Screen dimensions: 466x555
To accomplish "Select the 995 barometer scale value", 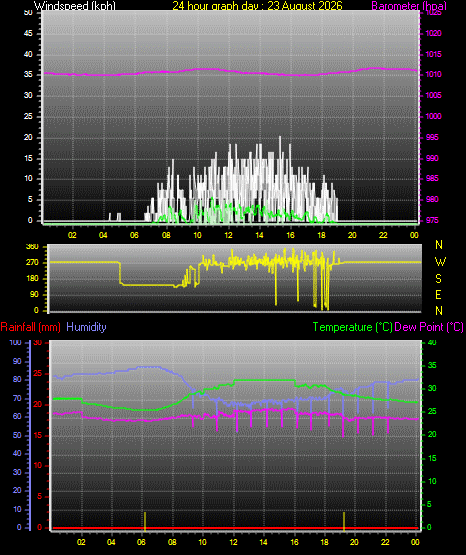I will tap(432, 137).
